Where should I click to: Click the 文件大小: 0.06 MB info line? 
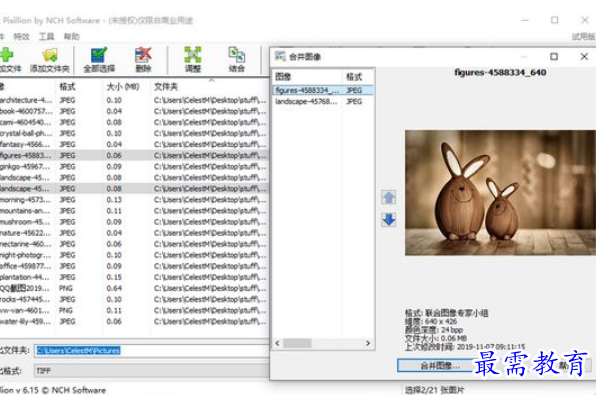point(436,338)
